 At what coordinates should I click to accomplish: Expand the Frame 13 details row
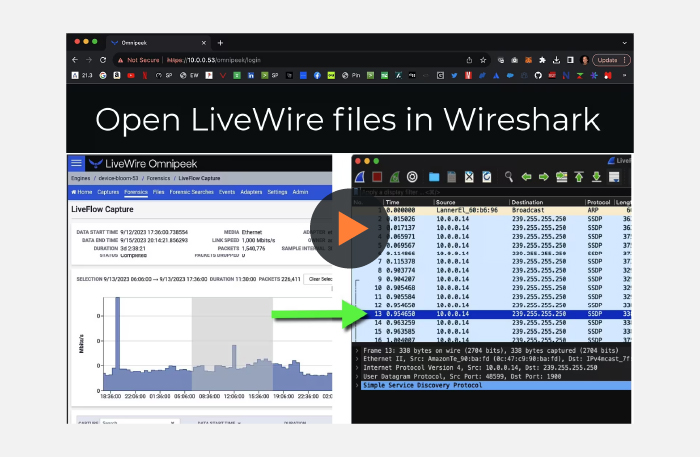pyautogui.click(x=358, y=353)
